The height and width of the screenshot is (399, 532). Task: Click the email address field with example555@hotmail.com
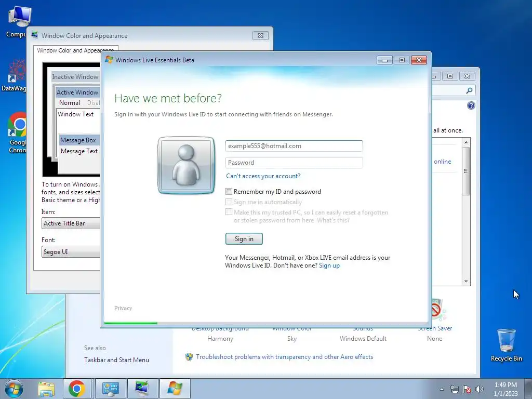294,146
